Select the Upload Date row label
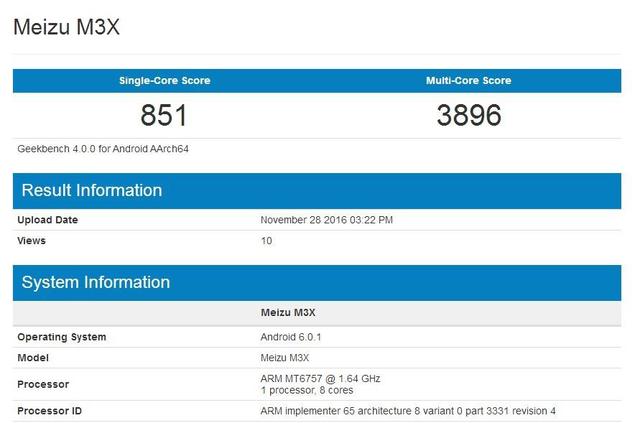This screenshot has width=640, height=423. click(47, 220)
